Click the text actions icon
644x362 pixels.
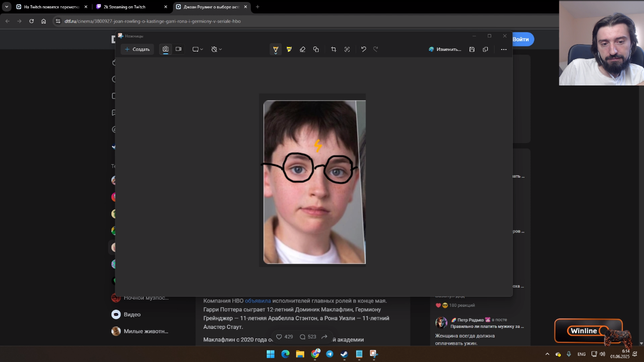(x=347, y=49)
